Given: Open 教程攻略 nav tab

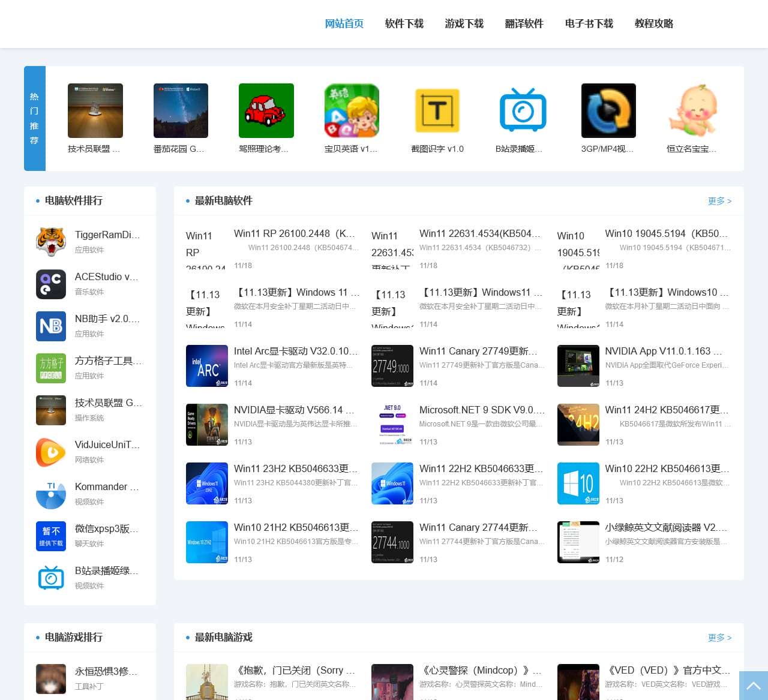Looking at the screenshot, I should pos(653,23).
